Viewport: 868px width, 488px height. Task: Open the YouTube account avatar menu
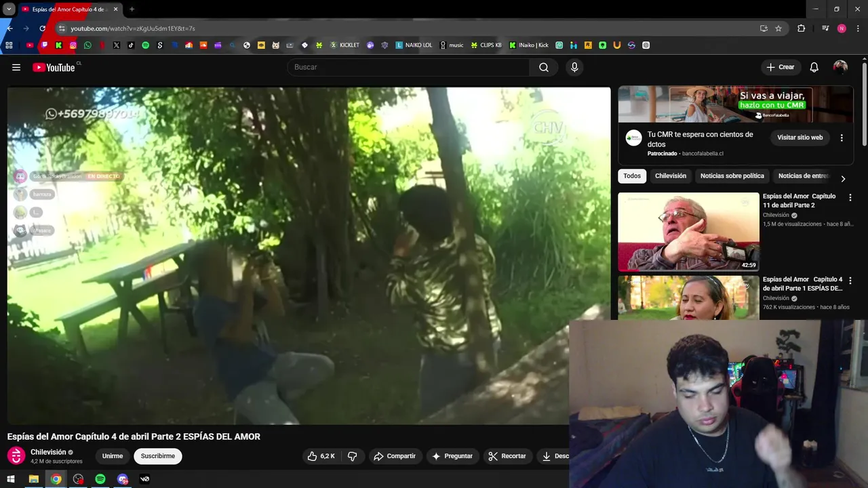[840, 67]
